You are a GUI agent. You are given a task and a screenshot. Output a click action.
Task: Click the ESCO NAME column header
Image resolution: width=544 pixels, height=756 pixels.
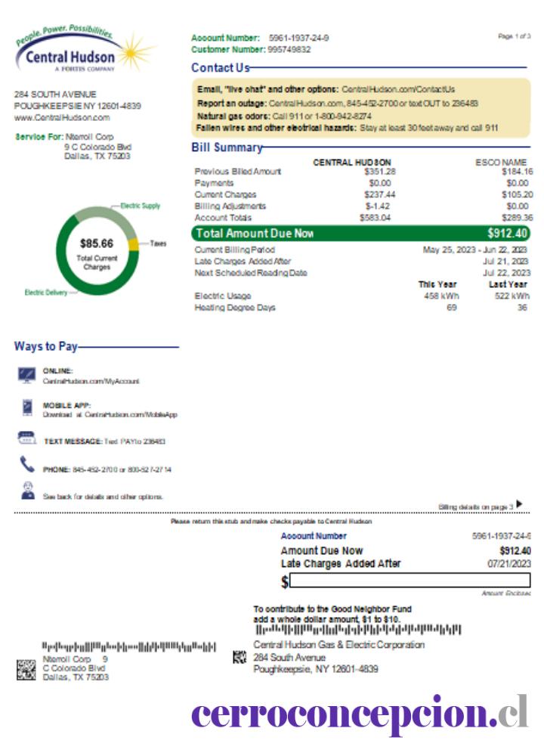pos(501,163)
